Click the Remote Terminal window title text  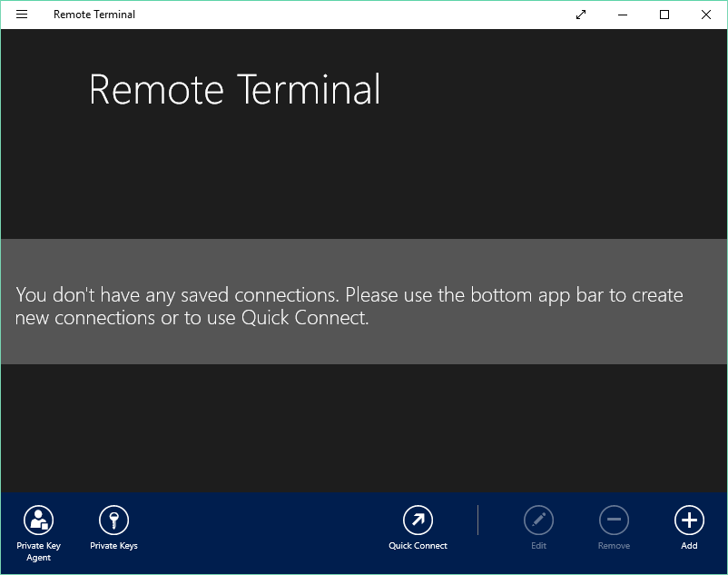point(94,15)
